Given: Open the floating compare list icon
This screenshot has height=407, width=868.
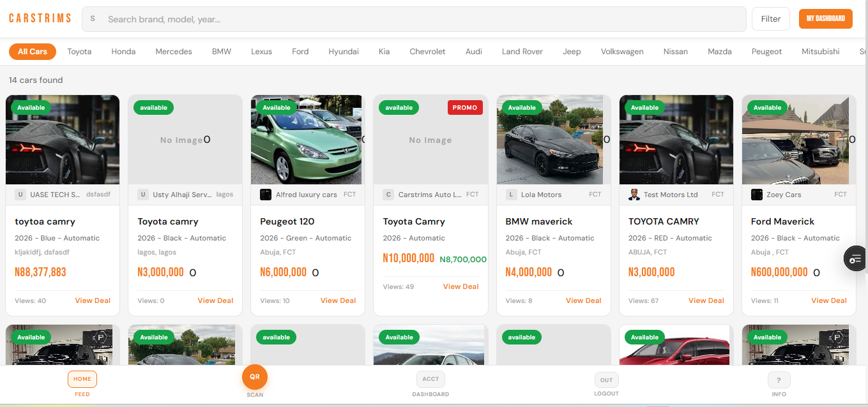Looking at the screenshot, I should coord(856,258).
